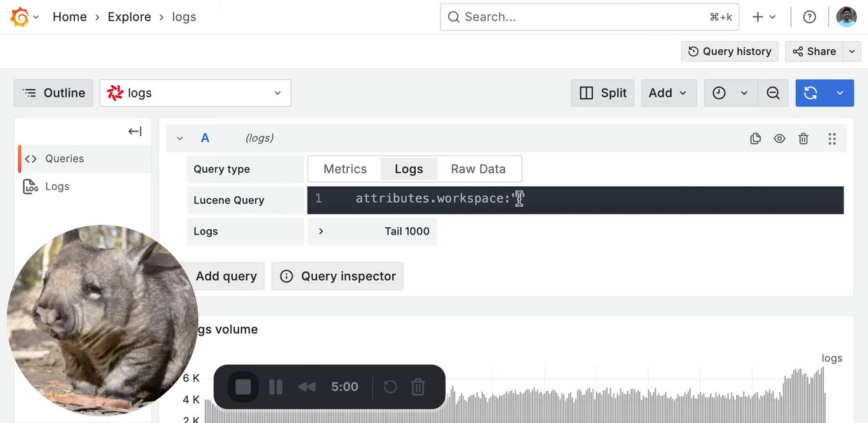Screen dimensions: 868x423
Task: Select the Logs query type
Action: (409, 169)
